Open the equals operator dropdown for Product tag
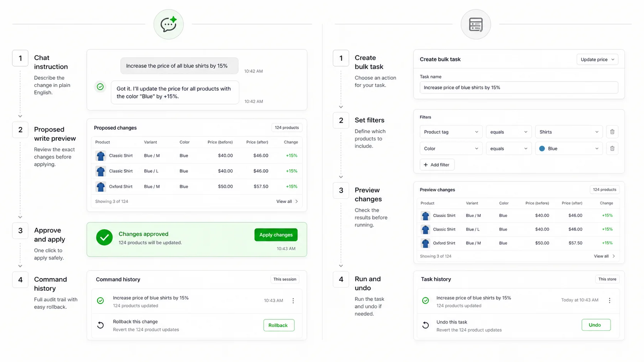The height and width of the screenshot is (362, 644). (x=508, y=132)
